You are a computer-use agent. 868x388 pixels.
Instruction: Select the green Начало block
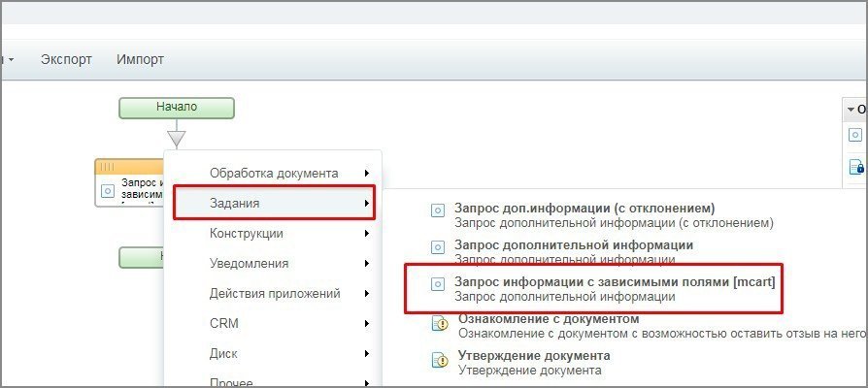coord(177,107)
